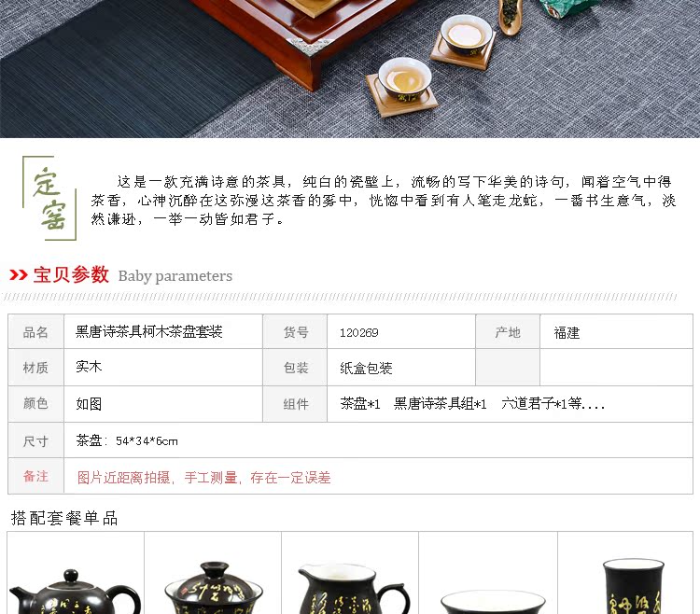Click the red measurement disclaimer text

(204, 478)
